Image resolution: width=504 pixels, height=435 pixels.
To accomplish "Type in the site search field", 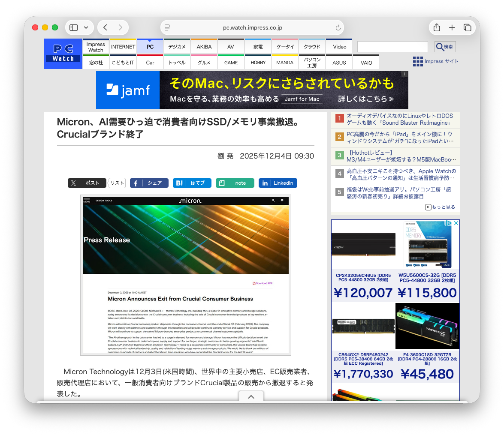I will (392, 47).
